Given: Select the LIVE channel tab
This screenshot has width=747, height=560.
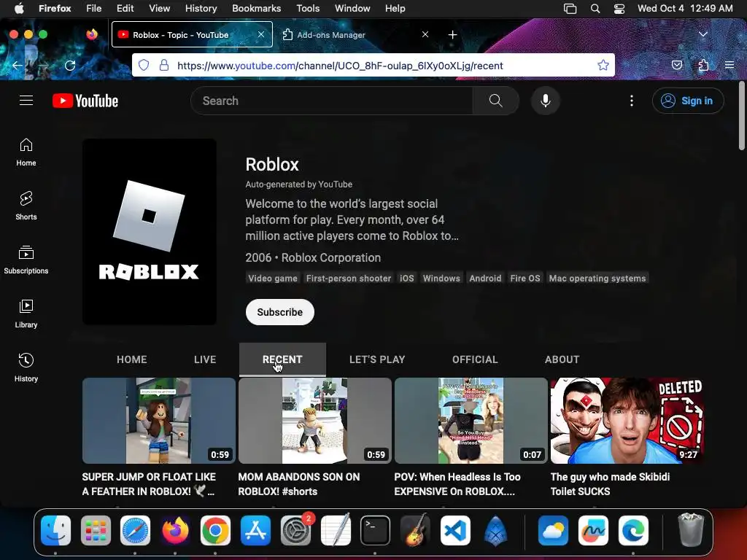Looking at the screenshot, I should [205, 359].
